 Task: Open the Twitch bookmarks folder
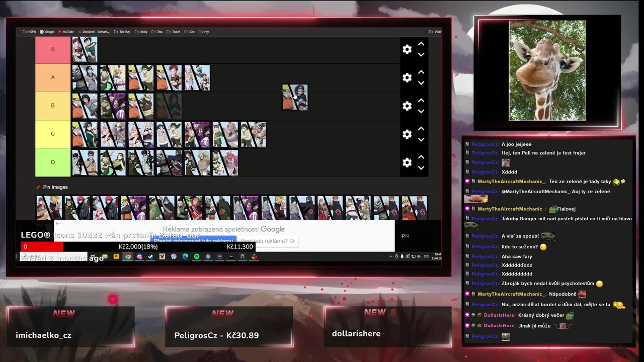174,32
